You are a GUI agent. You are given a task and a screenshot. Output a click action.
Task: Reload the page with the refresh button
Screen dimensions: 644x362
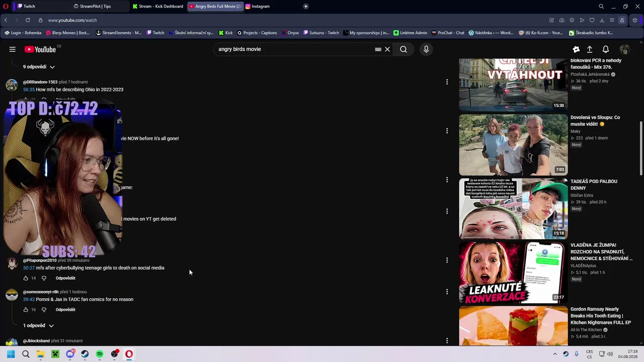[x=28, y=20]
